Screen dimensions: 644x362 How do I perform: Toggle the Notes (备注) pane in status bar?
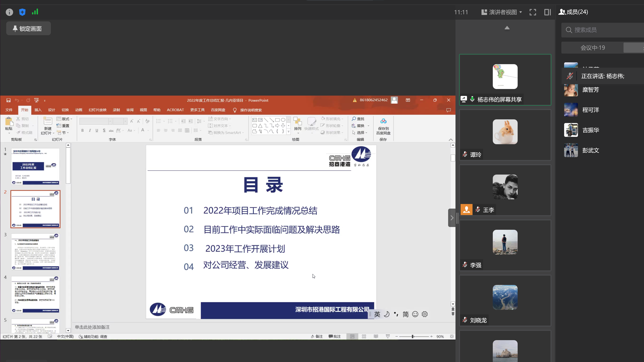(317, 336)
